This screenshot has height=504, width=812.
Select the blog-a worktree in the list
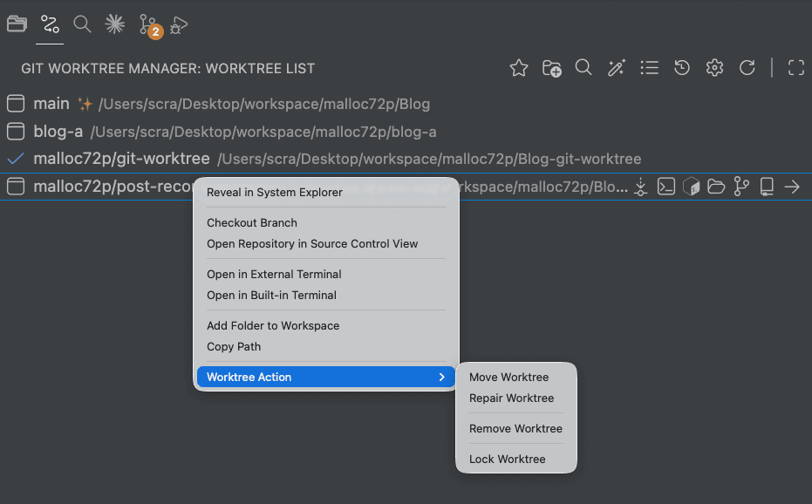[x=58, y=132]
